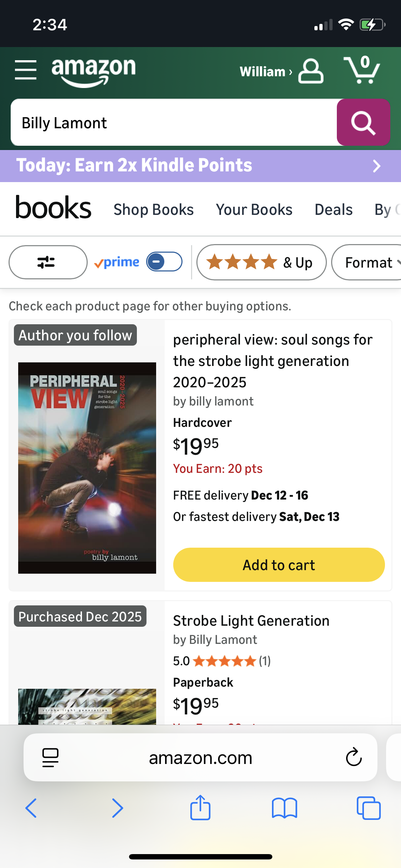Screen dimensions: 401x868
Task: Open the filter sliders button
Action: tap(48, 262)
